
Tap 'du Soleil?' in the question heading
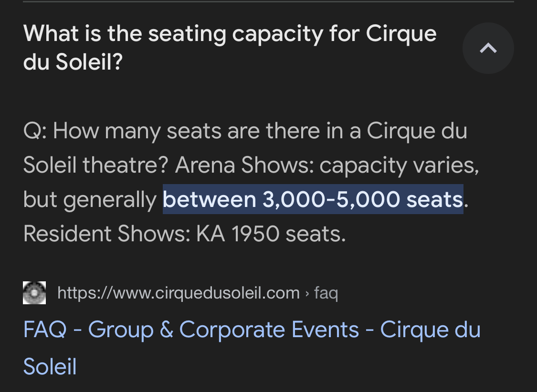click(x=73, y=62)
